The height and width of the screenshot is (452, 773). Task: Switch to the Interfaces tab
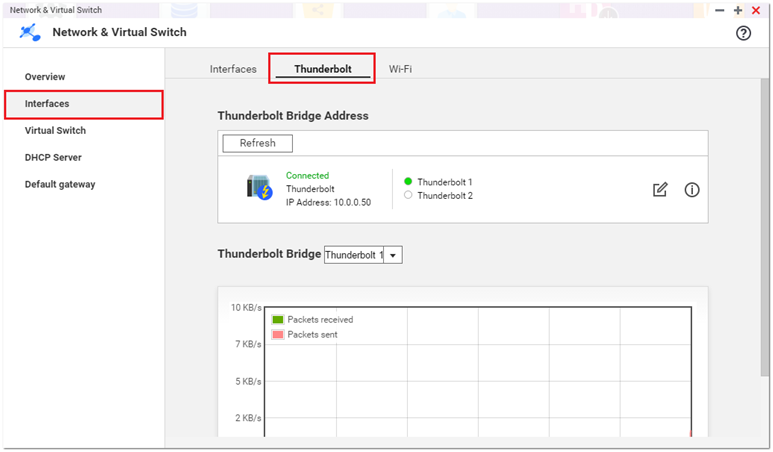click(233, 69)
